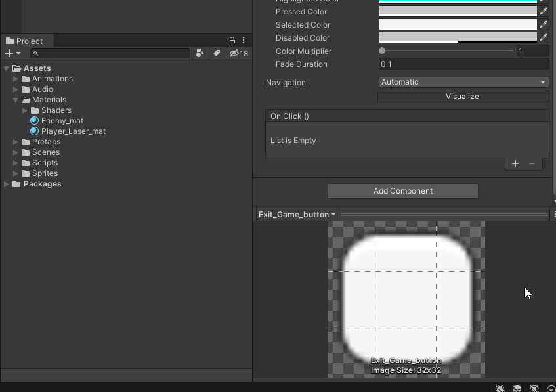Open the Exit_Game_button preview dropdown
The image size is (556, 392).
(x=297, y=215)
